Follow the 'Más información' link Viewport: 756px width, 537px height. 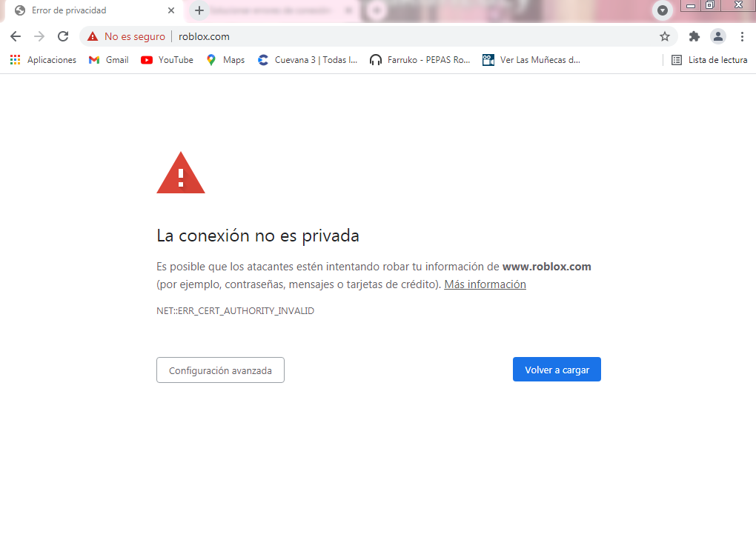(485, 284)
